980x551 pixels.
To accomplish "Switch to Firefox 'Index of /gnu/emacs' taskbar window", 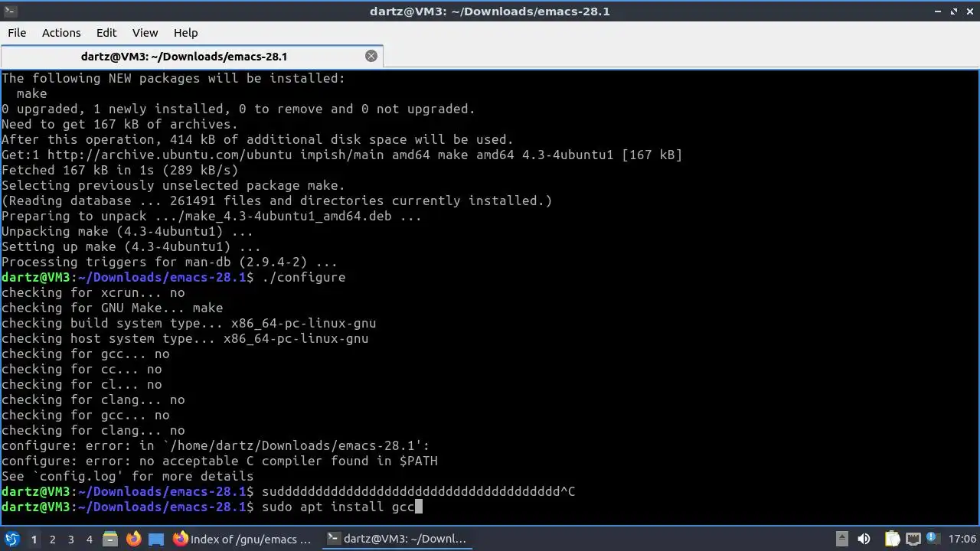I will point(243,539).
